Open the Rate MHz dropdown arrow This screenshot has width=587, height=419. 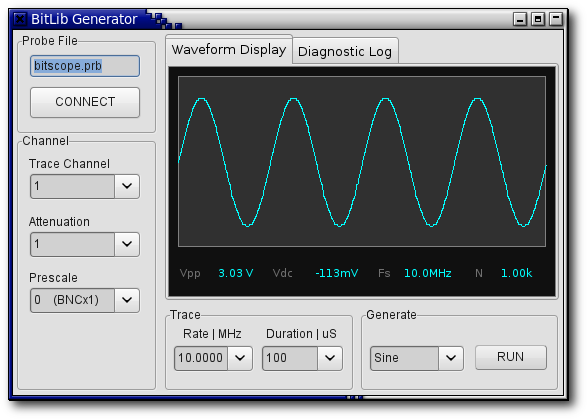tap(240, 358)
